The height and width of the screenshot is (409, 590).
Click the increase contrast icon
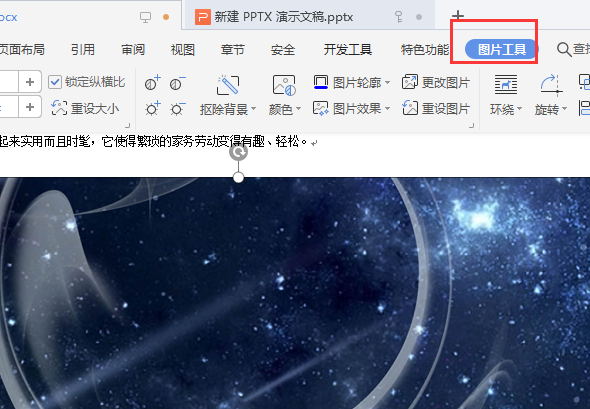(152, 83)
